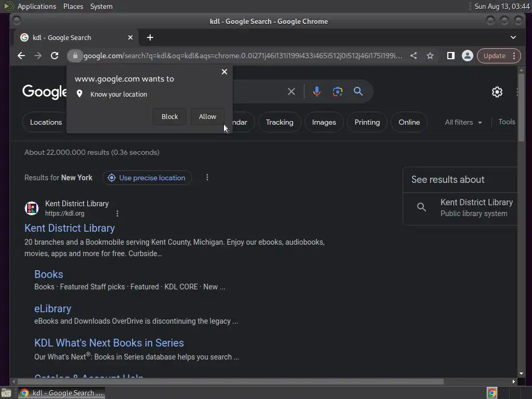Enable Use precise location
The width and height of the screenshot is (532, 399).
click(147, 178)
